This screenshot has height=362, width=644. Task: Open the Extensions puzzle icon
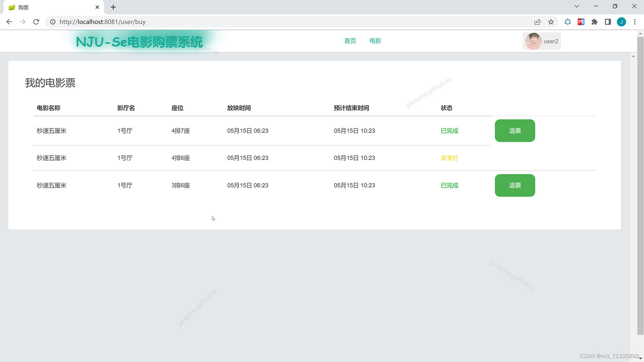coord(594,22)
